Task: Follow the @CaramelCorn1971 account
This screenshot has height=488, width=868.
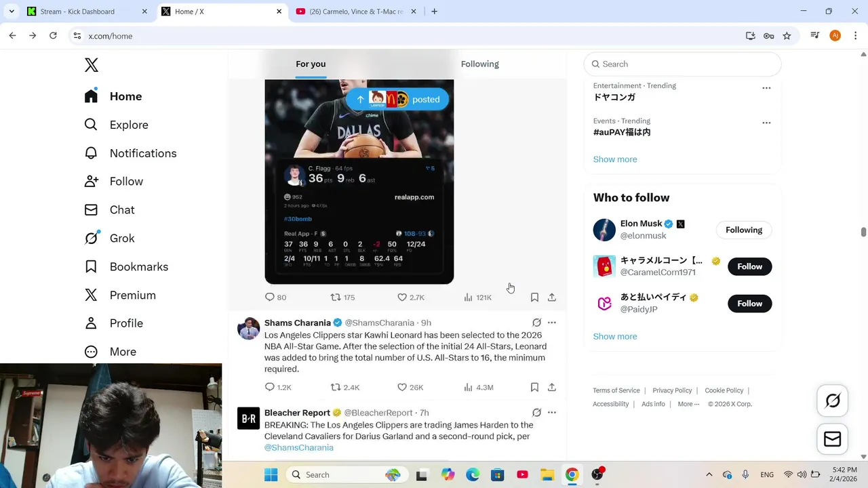Action: 749,266
